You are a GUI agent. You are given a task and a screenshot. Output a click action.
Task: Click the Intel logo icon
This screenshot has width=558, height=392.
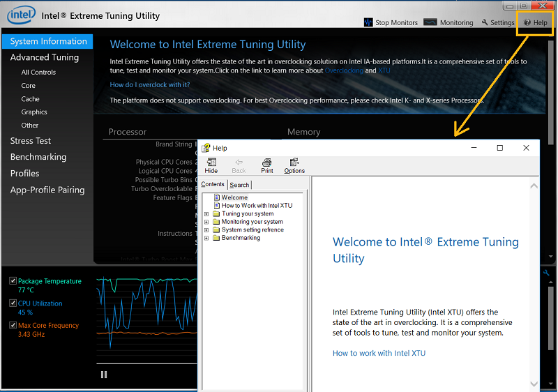pyautogui.click(x=22, y=15)
